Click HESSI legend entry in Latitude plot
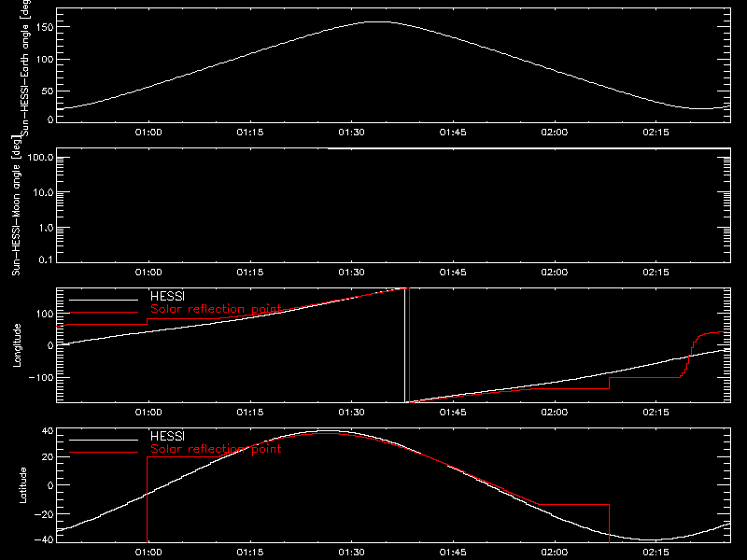This screenshot has width=747, height=560. (x=167, y=436)
